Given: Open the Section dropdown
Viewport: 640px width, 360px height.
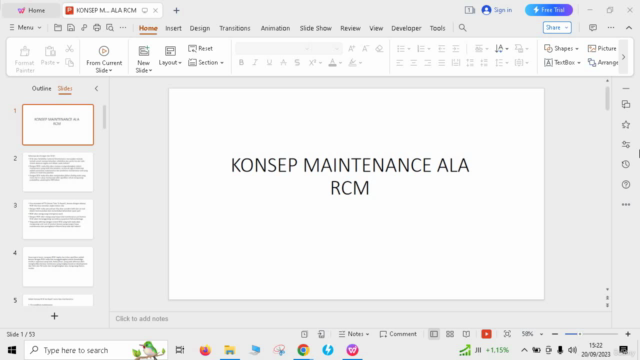Looking at the screenshot, I should click(x=206, y=62).
